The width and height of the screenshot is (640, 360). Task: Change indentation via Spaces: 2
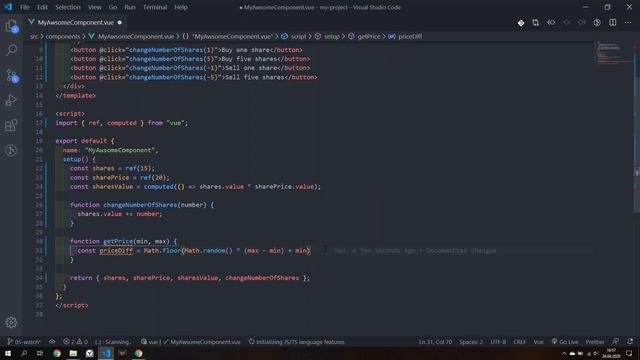[471, 342]
